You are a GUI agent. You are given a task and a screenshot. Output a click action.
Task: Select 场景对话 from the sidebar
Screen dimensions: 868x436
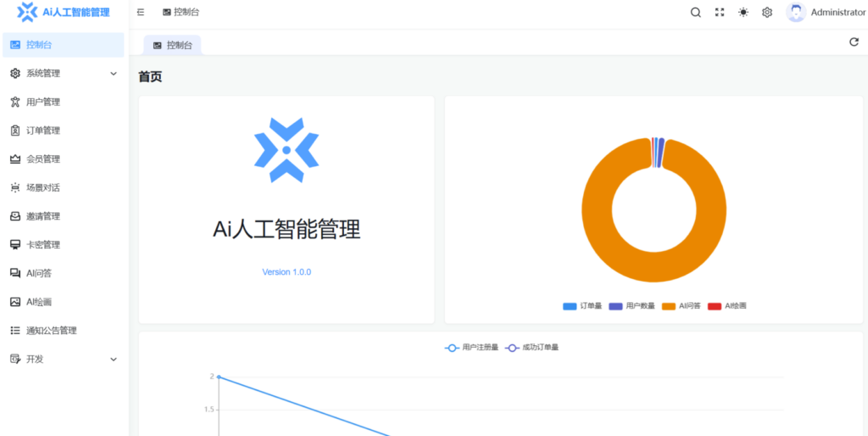63,187
